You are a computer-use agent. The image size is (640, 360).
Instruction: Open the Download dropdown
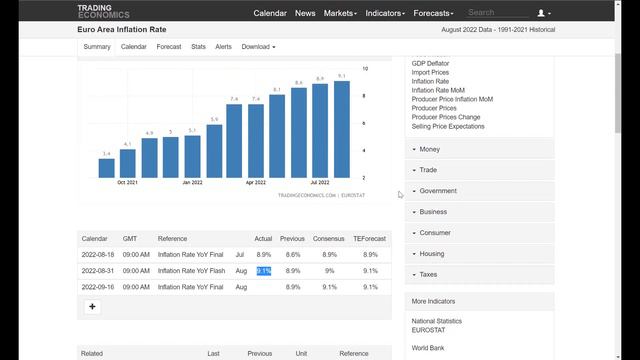(x=258, y=47)
